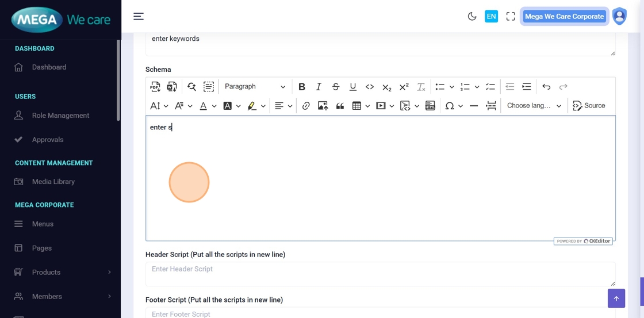Toggle italic formatting
644x318 pixels.
[319, 87]
